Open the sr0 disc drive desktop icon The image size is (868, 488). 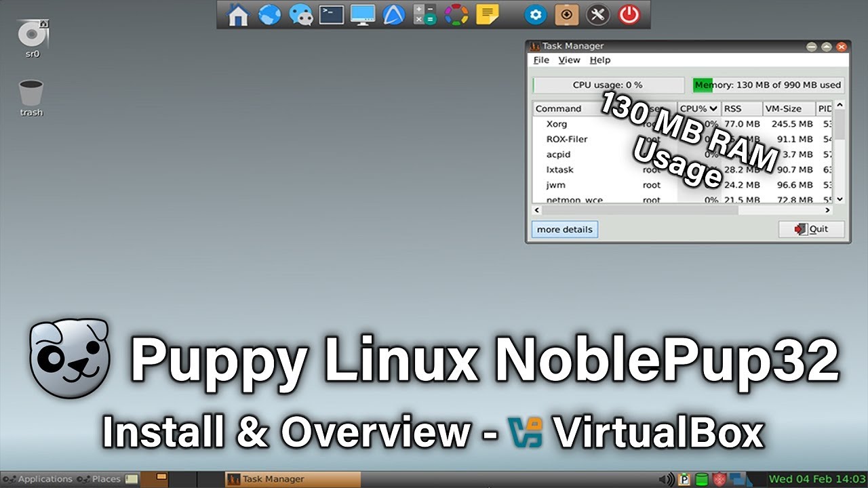pyautogui.click(x=33, y=39)
